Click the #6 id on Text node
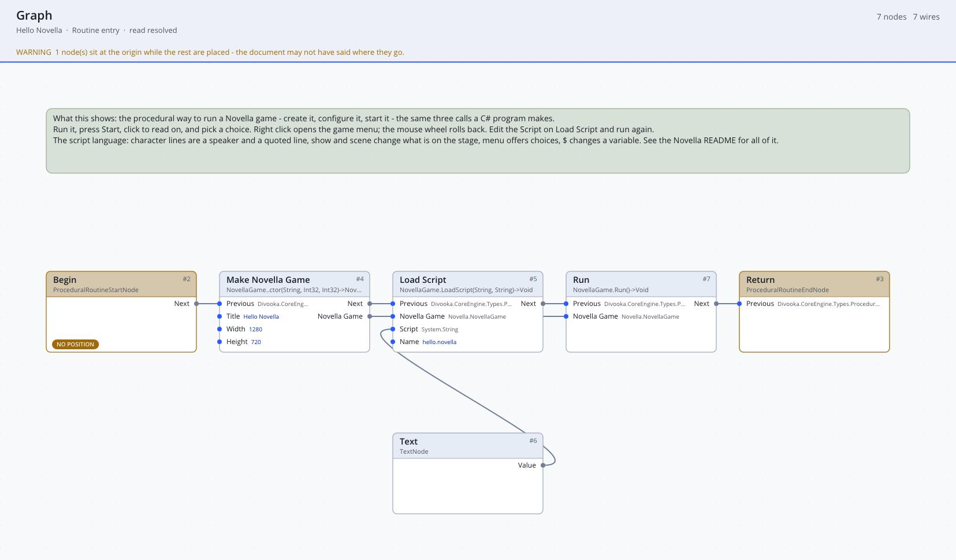956x560 pixels. click(533, 440)
